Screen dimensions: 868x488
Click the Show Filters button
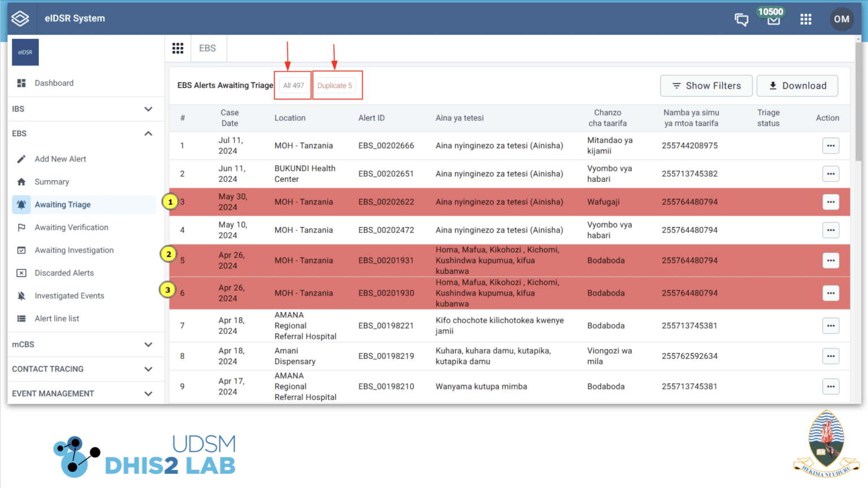(x=706, y=85)
